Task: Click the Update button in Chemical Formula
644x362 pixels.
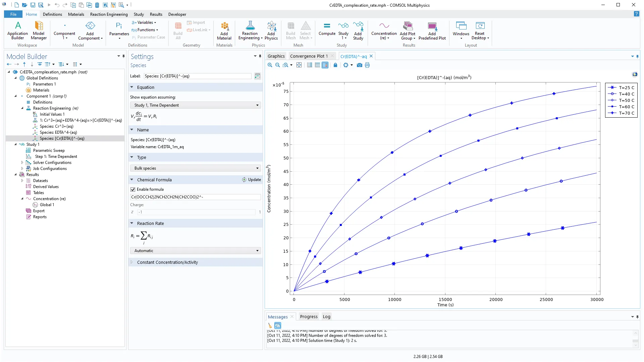Action: coord(252,180)
